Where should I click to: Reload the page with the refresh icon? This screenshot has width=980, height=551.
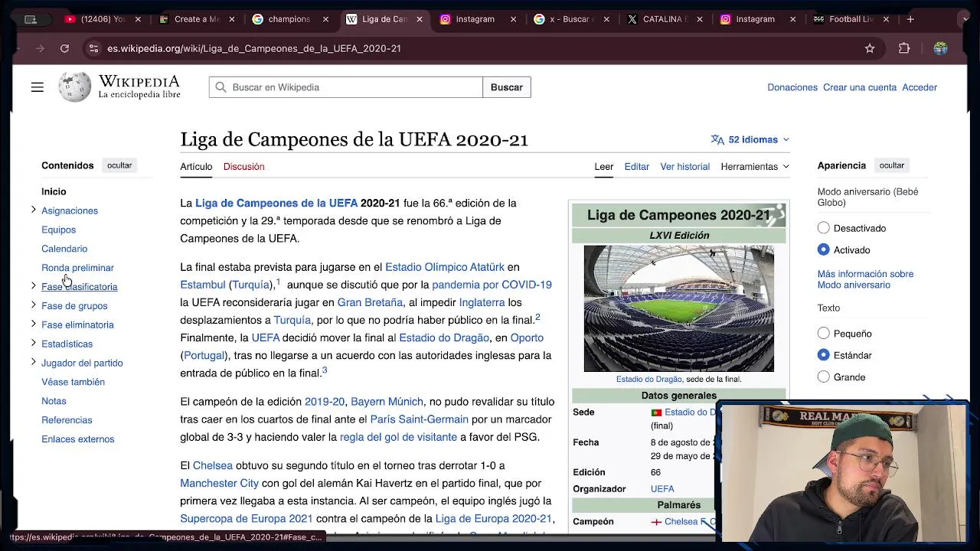[64, 48]
